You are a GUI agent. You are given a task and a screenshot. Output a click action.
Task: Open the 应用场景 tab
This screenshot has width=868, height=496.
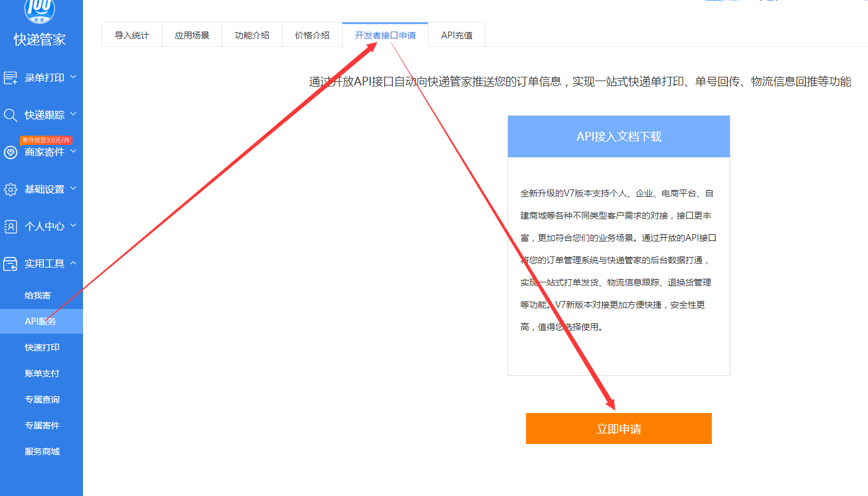point(191,35)
